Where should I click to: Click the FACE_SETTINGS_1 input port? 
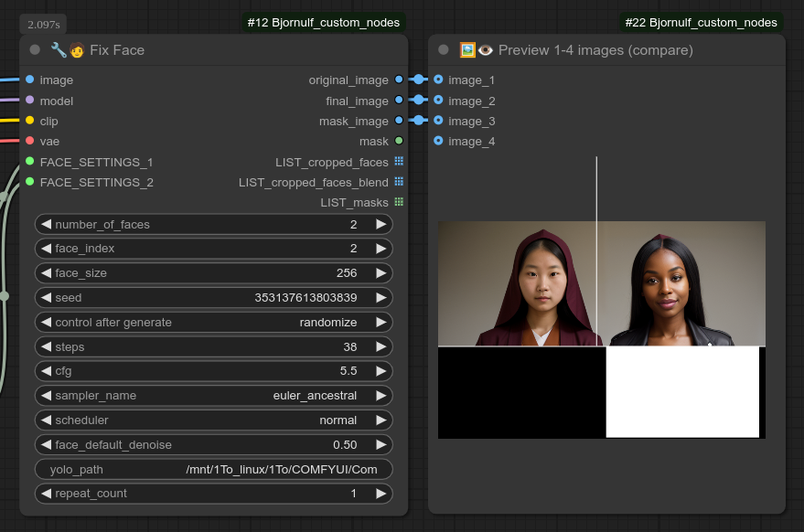[30, 162]
